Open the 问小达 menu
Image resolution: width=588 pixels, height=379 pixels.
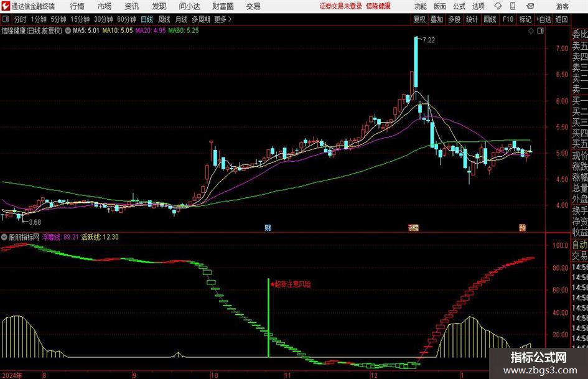pos(189,6)
